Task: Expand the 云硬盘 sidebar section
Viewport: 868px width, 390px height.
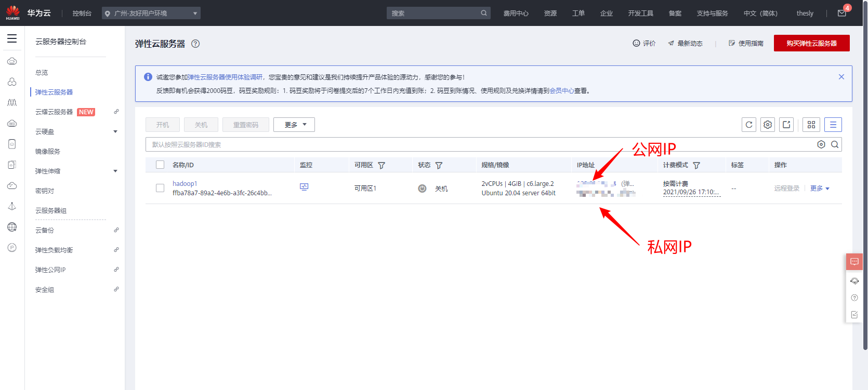Action: [x=115, y=131]
